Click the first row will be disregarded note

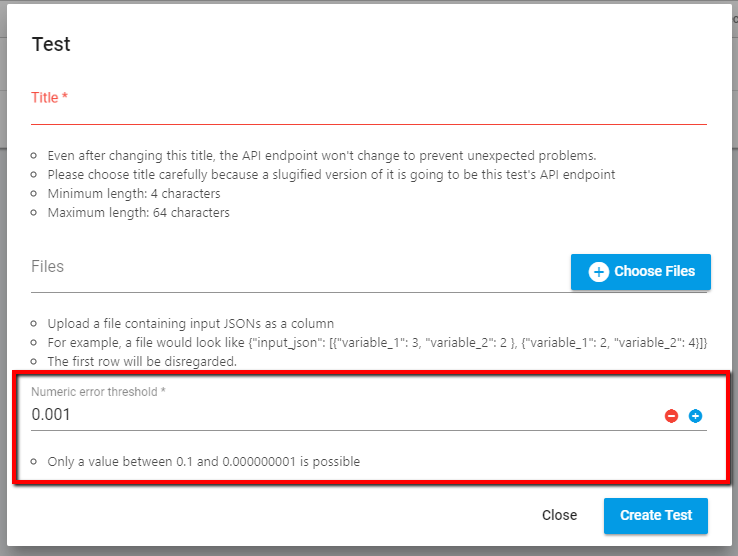point(142,362)
